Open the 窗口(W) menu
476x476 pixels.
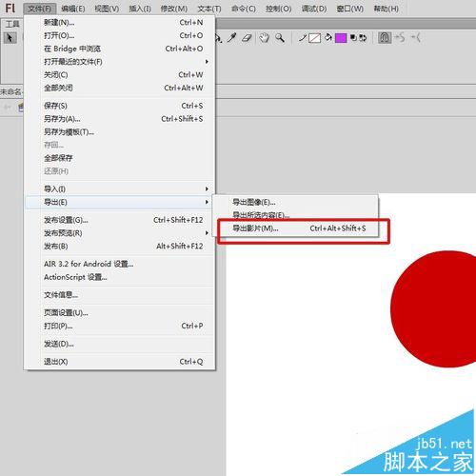click(x=349, y=9)
